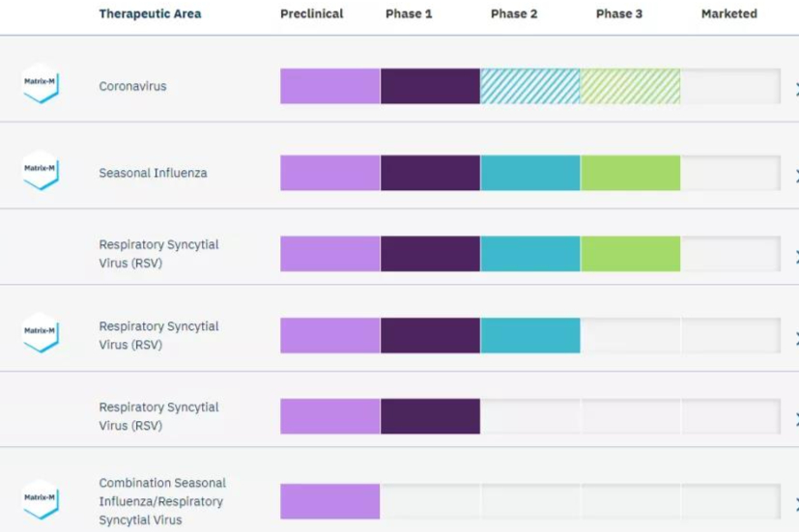This screenshot has width=799, height=532.
Task: Click the Matrix-M icon beside Combination Seasonal Influenza/RSV
Action: (x=41, y=499)
